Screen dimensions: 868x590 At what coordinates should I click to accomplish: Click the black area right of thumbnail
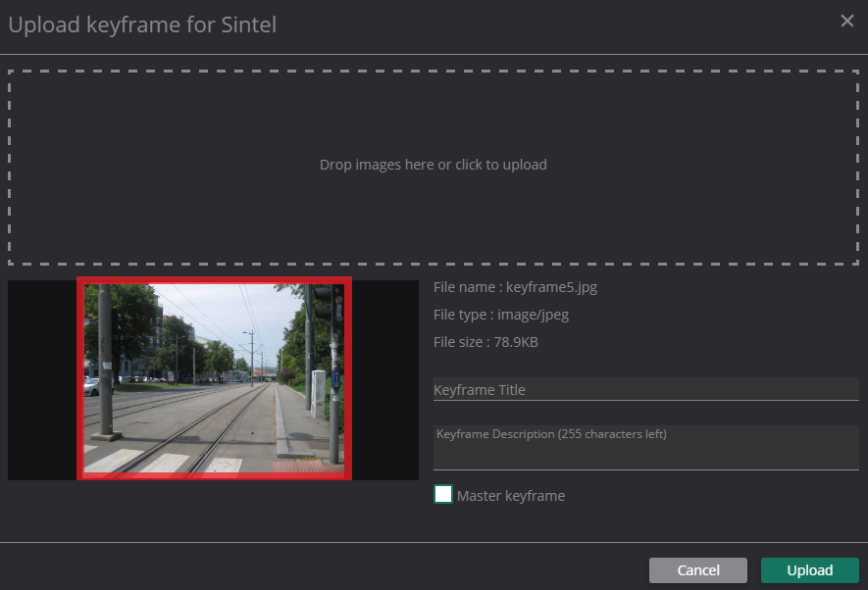pyautogui.click(x=385, y=380)
